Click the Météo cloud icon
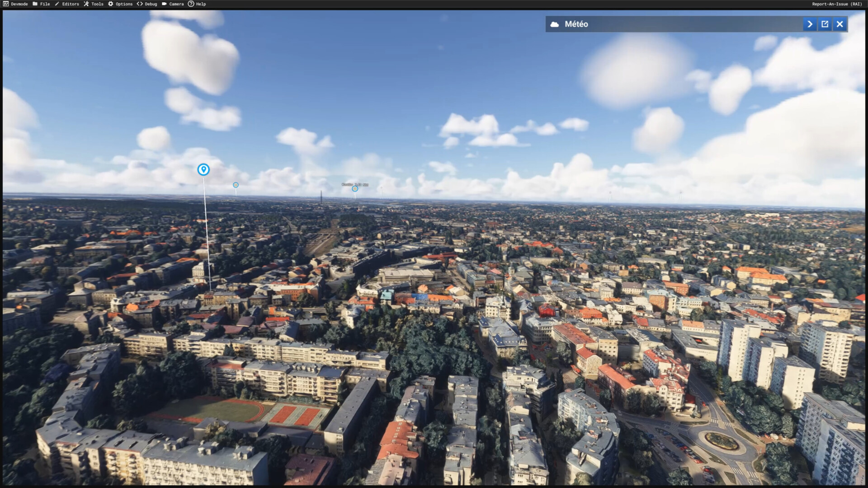The width and height of the screenshot is (868, 488). click(555, 24)
